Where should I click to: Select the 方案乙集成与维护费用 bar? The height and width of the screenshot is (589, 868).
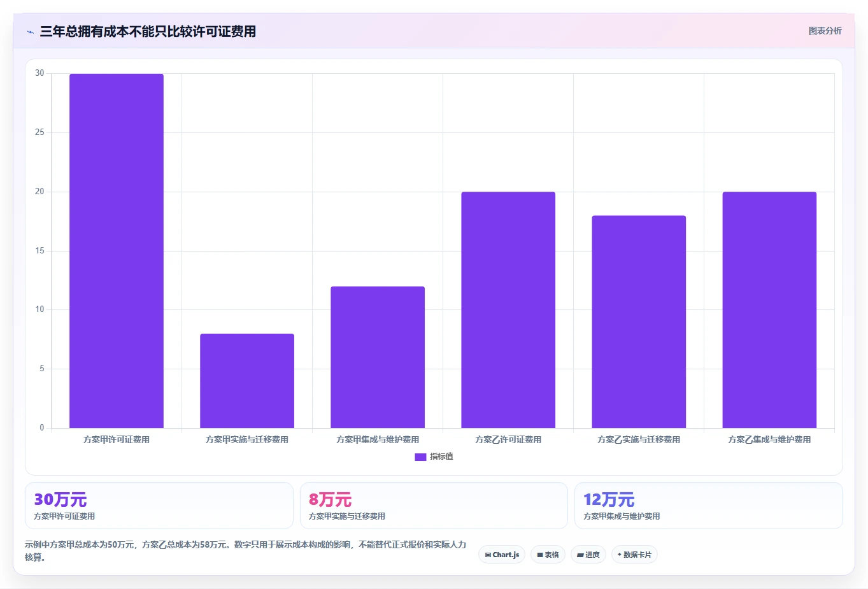[769, 310]
